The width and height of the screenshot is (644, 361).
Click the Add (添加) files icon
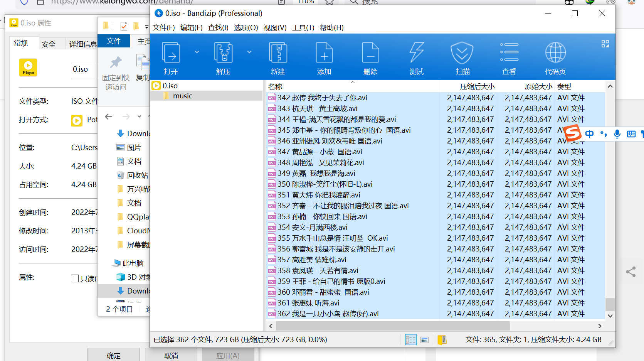[x=324, y=52]
